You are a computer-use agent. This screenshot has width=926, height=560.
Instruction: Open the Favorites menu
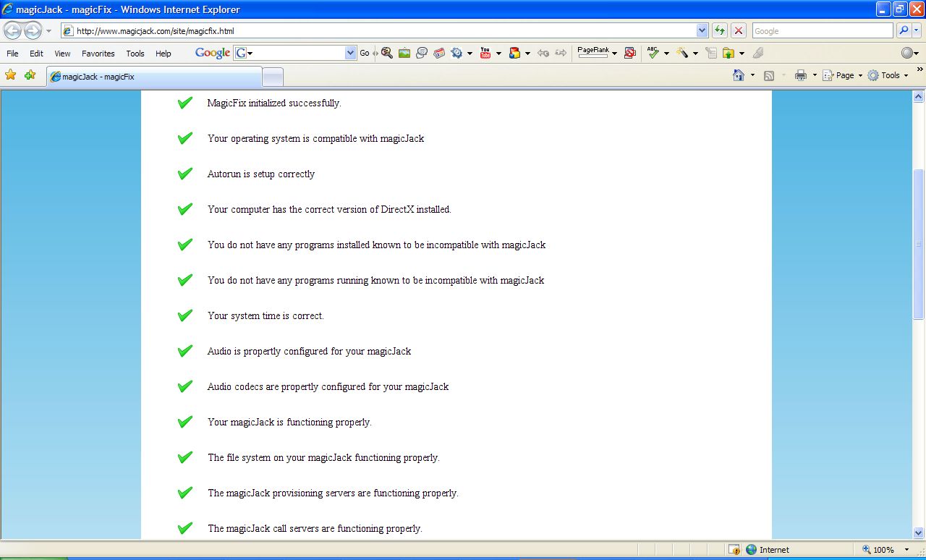click(x=98, y=54)
